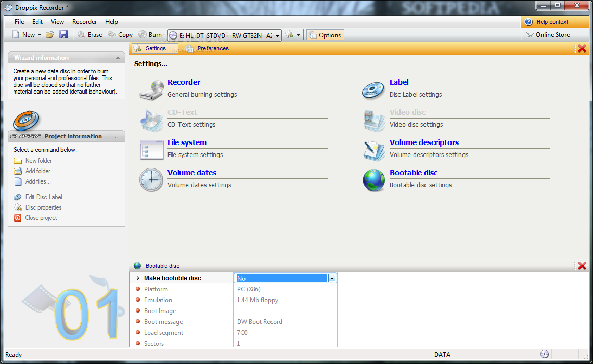The image size is (593, 364).
Task: Click the Burn toolbar button
Action: (150, 35)
